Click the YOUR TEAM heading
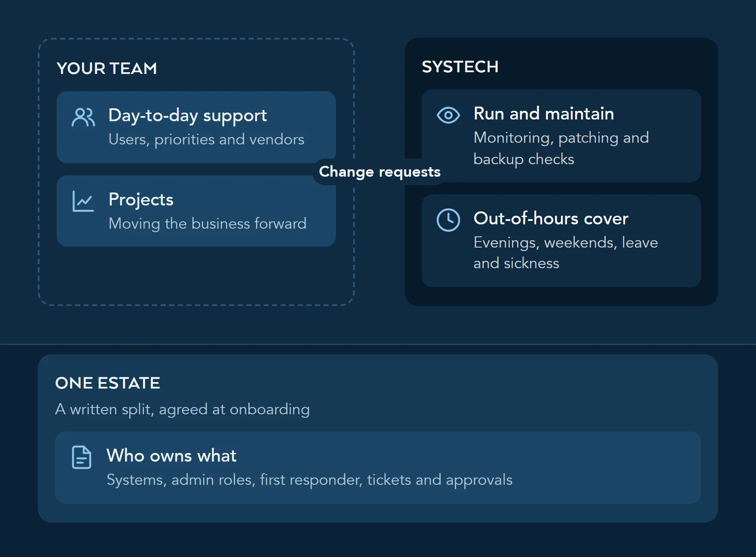Screen dimensions: 756x557 click(x=107, y=68)
